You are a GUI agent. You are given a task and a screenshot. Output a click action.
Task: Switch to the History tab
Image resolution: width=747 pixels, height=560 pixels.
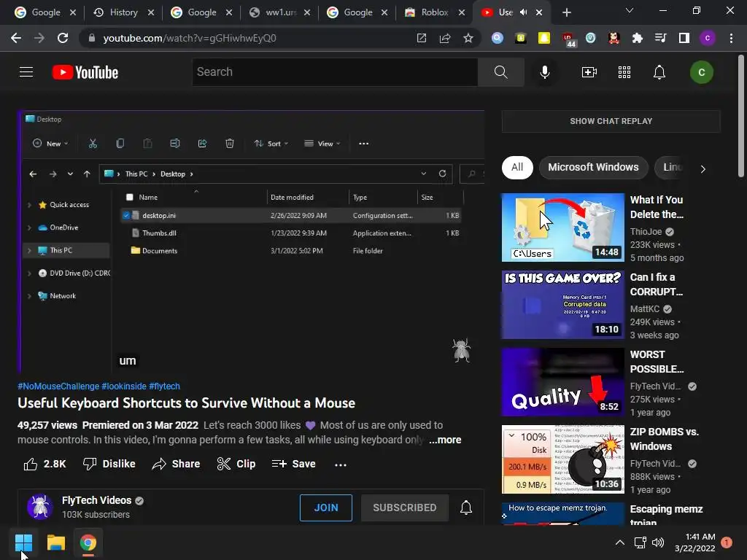[123, 12]
